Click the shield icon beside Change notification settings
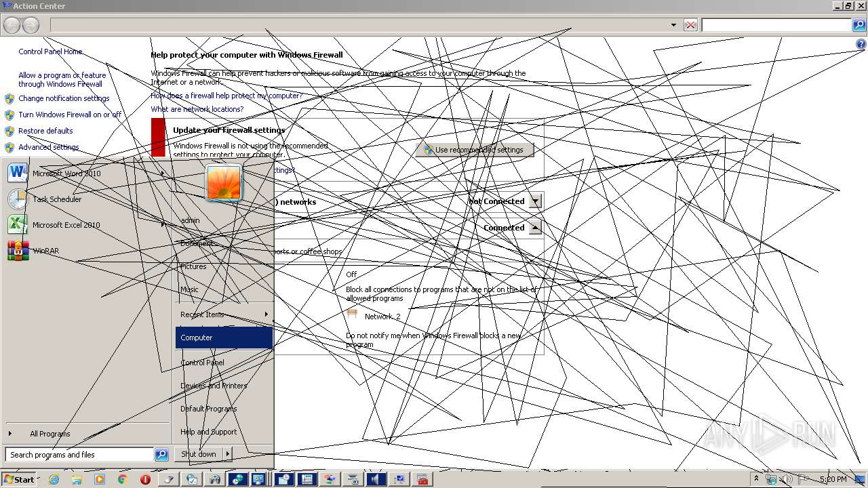868x488 pixels. 9,98
